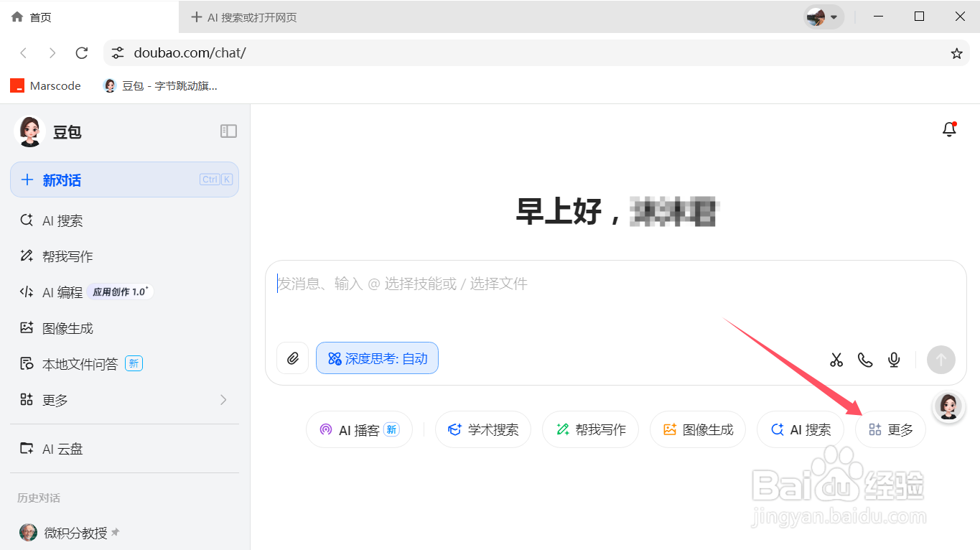This screenshot has height=550, width=980.
Task: Open the notifications bell
Action: point(949,129)
